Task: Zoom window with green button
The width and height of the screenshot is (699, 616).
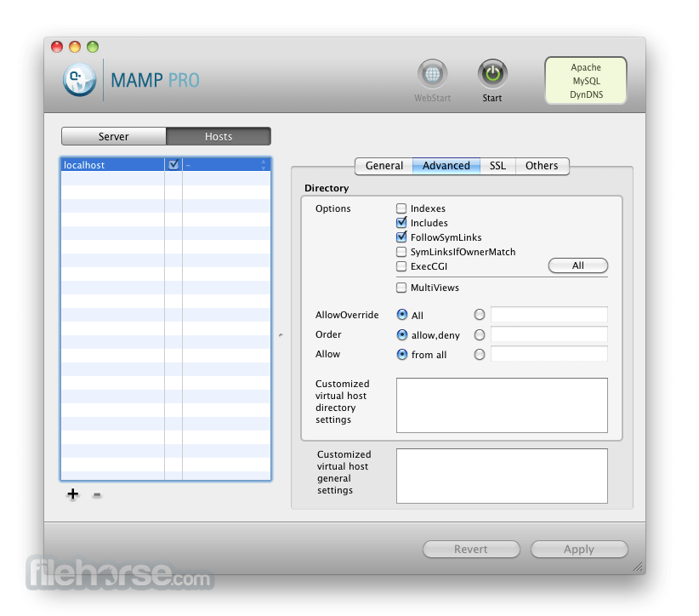Action: coord(93,47)
